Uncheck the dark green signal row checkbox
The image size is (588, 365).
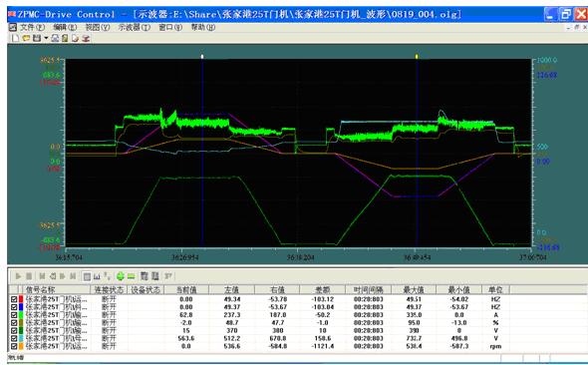point(14,331)
